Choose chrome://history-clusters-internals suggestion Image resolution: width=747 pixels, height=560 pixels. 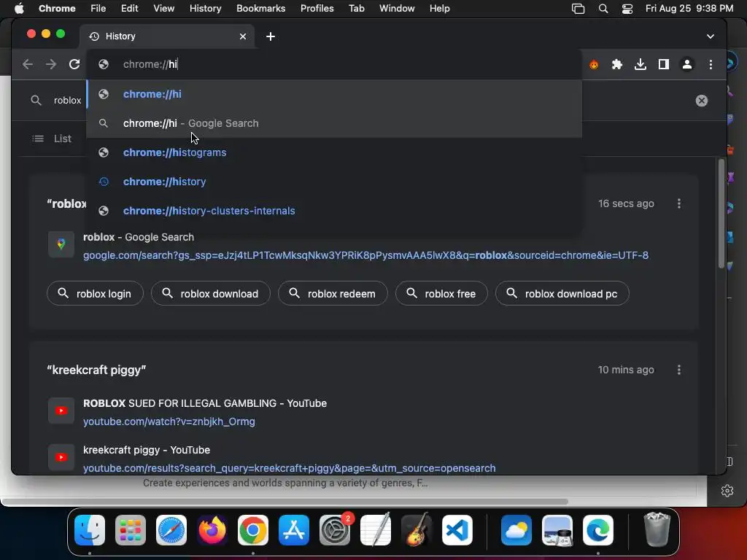pos(334,211)
